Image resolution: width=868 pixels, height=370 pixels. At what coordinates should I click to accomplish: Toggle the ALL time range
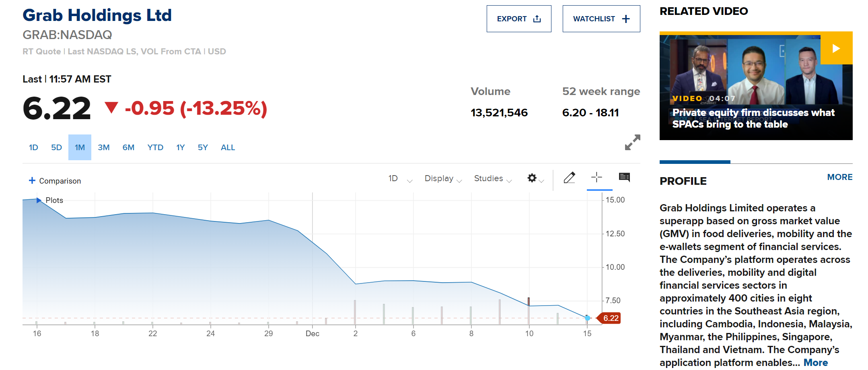(228, 147)
